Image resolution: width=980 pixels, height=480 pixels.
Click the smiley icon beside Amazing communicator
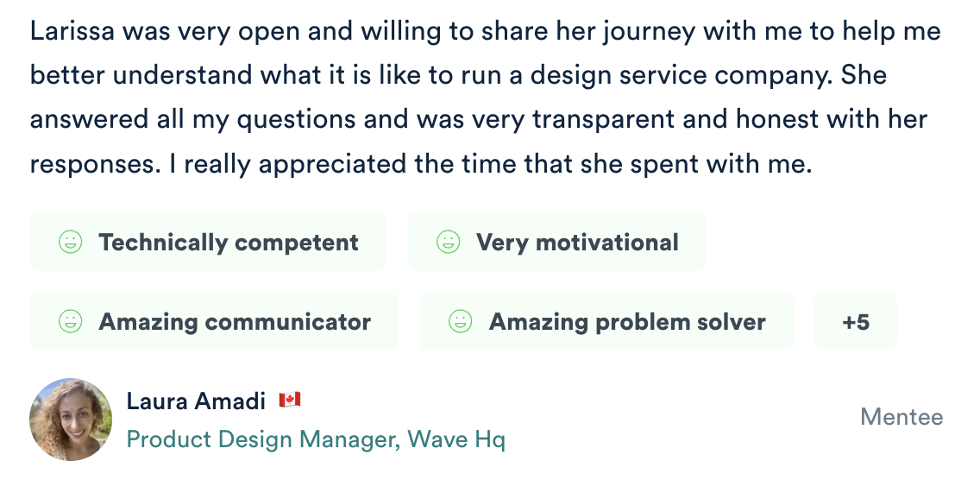(70, 322)
